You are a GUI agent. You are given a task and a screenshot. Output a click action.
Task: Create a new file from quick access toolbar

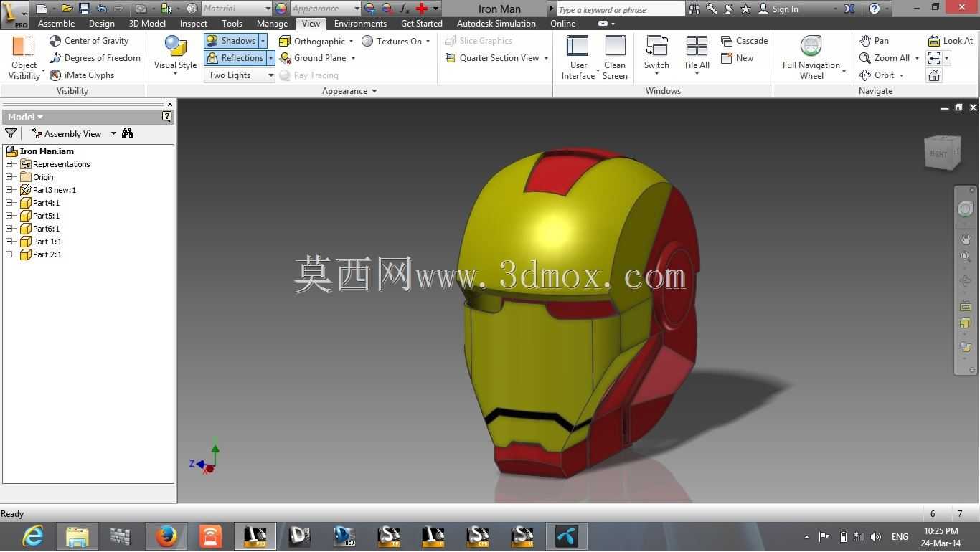[x=42, y=9]
